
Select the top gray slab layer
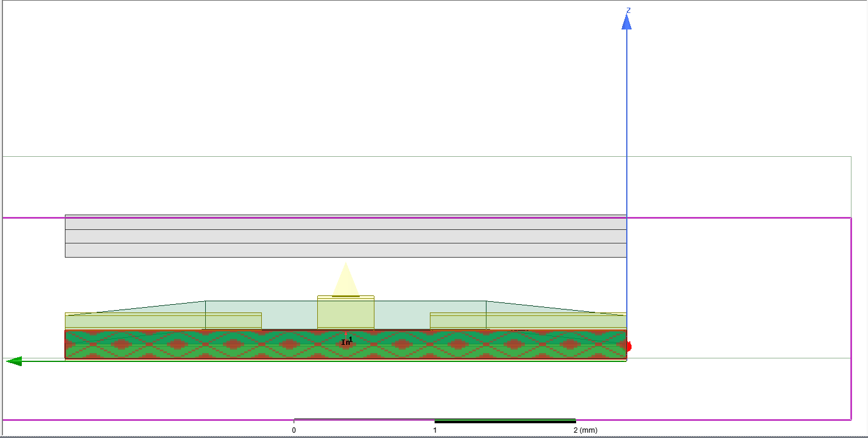click(x=346, y=222)
